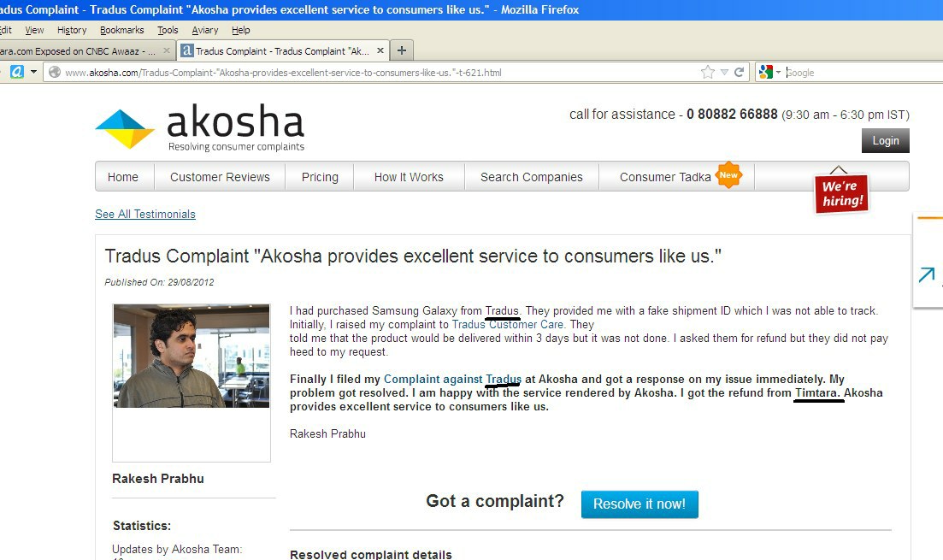Click the site identity globe icon

coord(55,72)
